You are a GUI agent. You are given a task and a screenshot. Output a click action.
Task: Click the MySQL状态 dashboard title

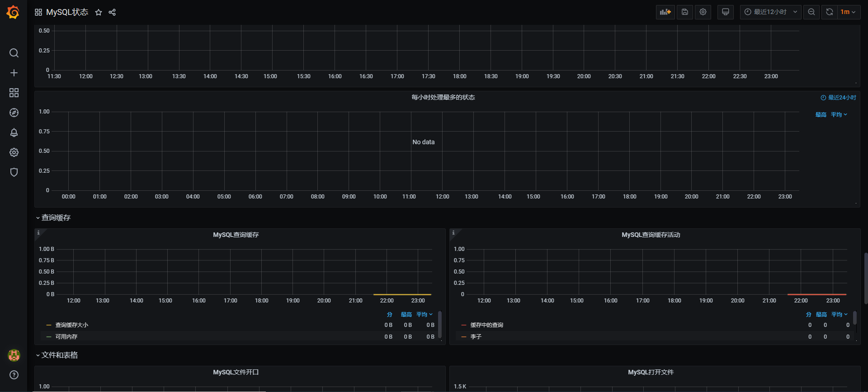(x=67, y=12)
